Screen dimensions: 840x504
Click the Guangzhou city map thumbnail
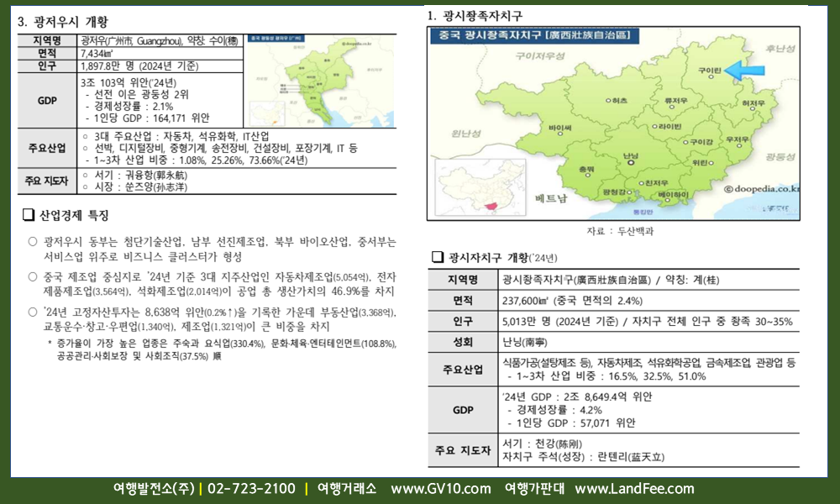tap(320, 81)
